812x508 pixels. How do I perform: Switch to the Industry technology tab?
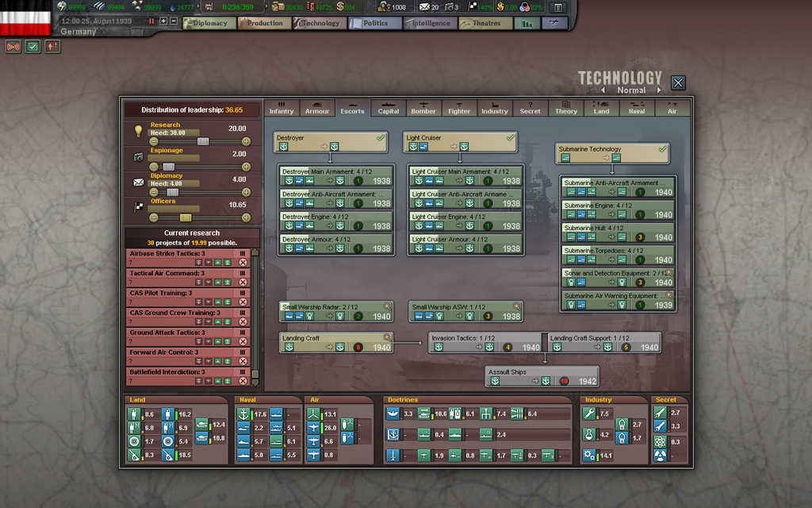click(495, 108)
